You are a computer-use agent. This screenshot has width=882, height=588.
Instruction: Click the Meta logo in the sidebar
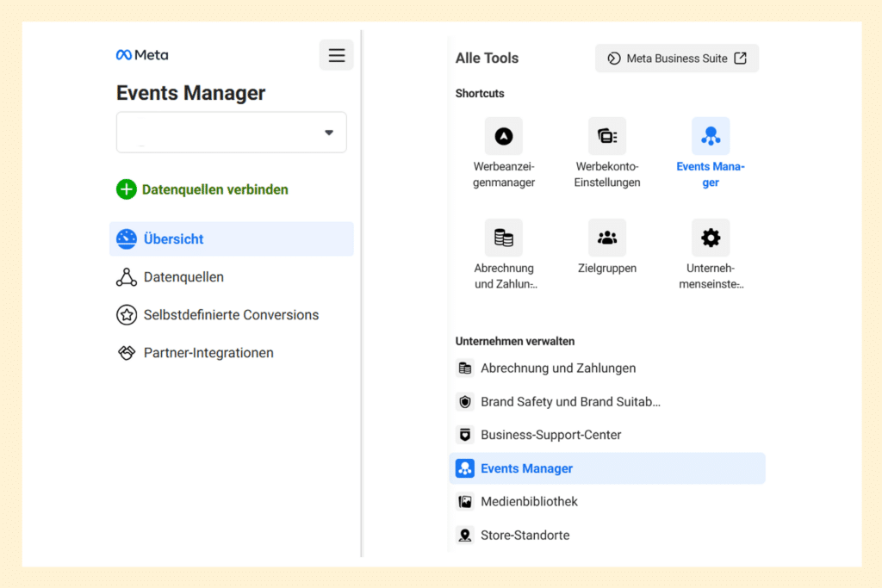(x=141, y=54)
